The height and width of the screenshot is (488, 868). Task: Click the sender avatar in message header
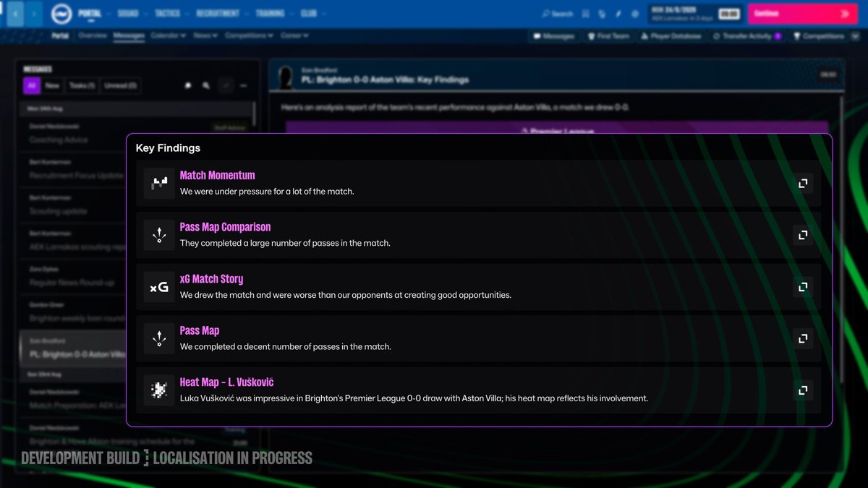point(286,76)
